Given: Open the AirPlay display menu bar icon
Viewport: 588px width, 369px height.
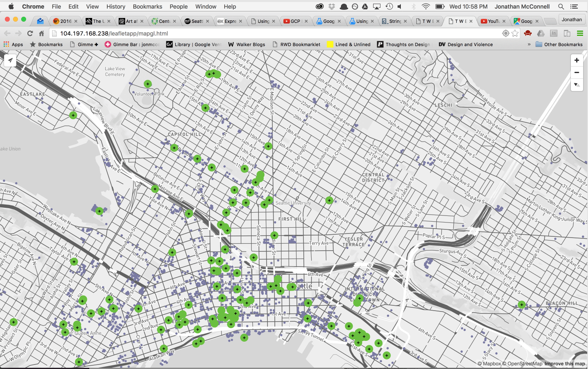Looking at the screenshot, I should click(x=377, y=7).
